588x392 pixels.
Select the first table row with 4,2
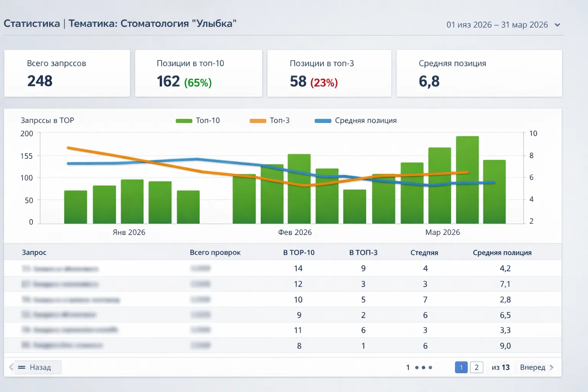coord(283,268)
